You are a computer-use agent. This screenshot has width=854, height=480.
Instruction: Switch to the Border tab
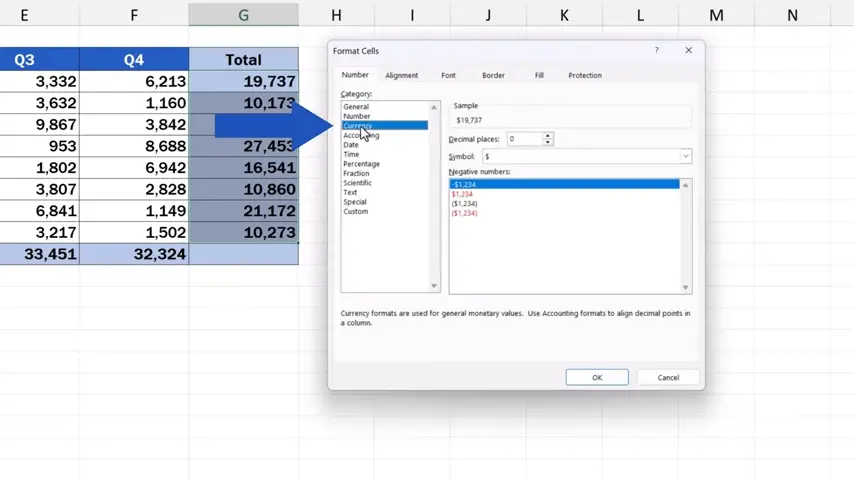coord(493,75)
